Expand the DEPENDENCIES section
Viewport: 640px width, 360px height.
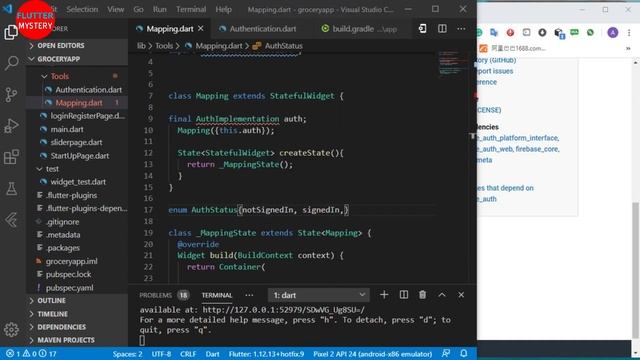[x=77, y=327]
